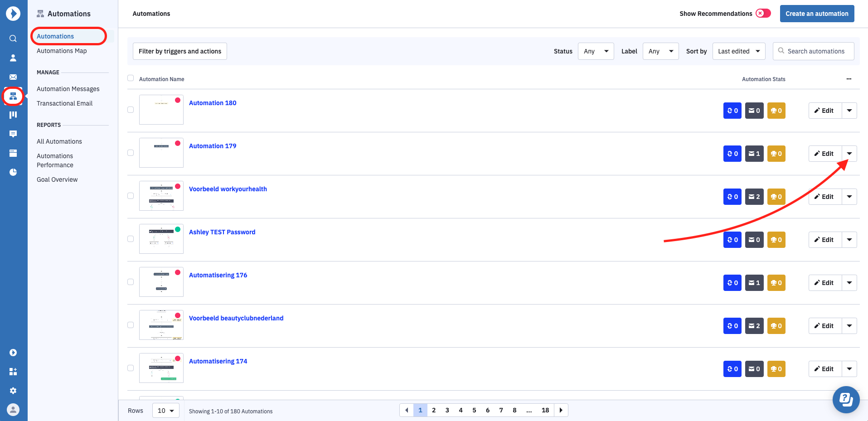868x421 pixels.
Task: Open the Apps grid icon
Action: [x=13, y=372]
